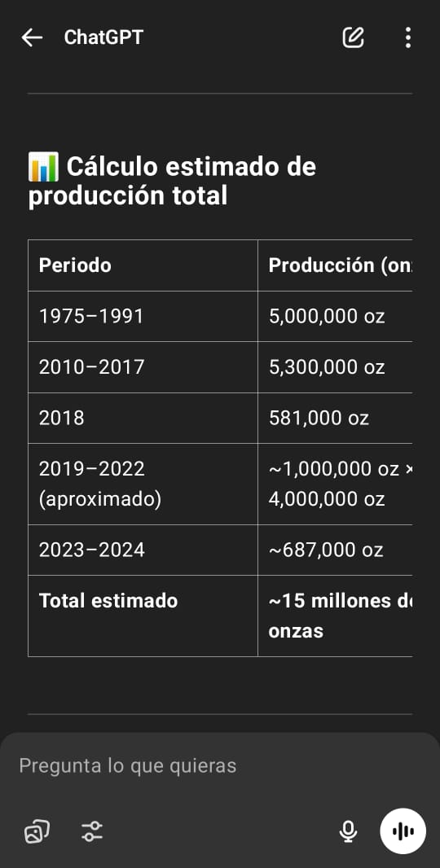Tap the 1975–1991 period cell
The height and width of the screenshot is (868, 440).
(x=143, y=317)
